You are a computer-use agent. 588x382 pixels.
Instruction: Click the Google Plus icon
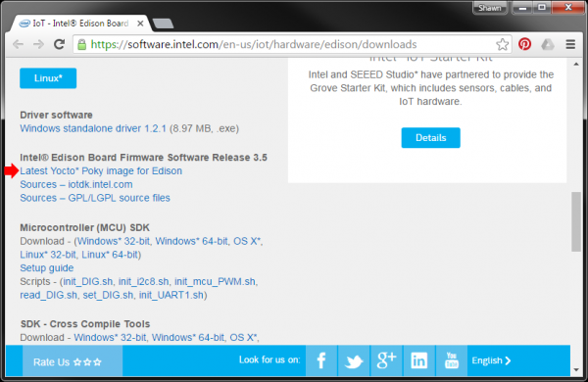point(386,360)
